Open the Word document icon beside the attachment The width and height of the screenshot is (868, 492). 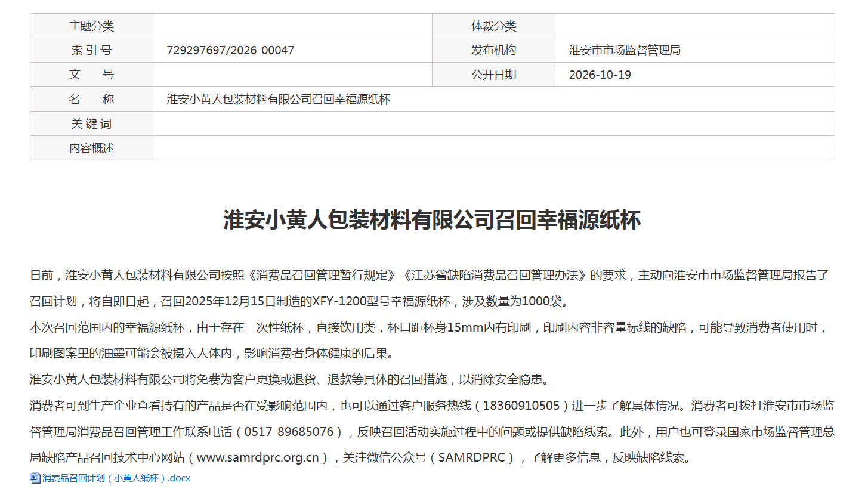click(x=35, y=478)
